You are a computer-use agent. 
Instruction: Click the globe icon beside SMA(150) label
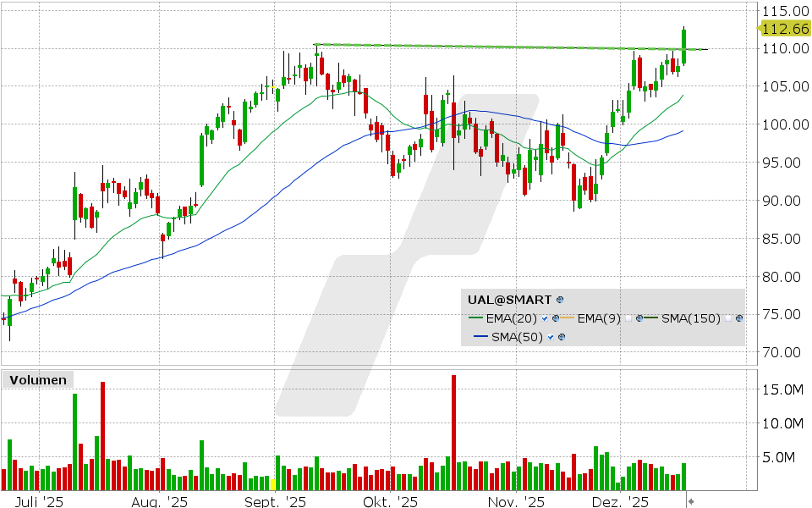click(739, 317)
